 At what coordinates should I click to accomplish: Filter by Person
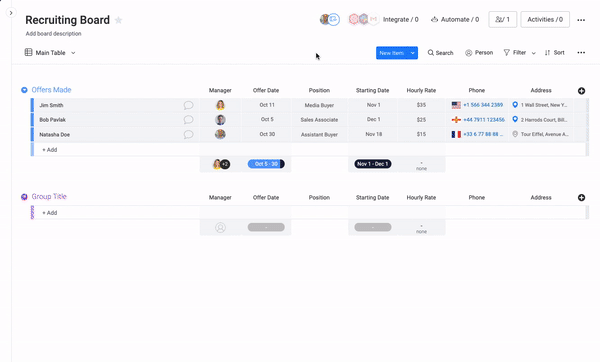pos(479,52)
